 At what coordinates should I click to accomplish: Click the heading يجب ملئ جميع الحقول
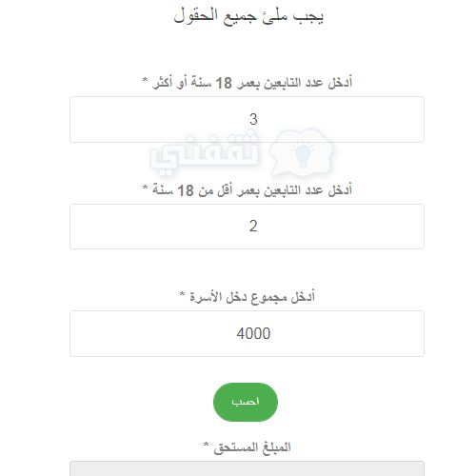(x=248, y=16)
